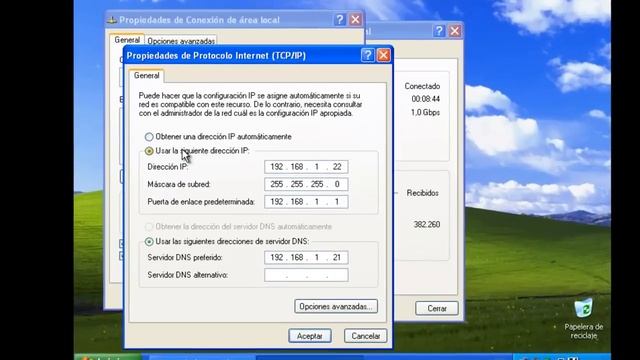Image resolution: width=640 pixels, height=360 pixels.
Task: Click network icon in Conexión de área local title
Action: 112,20
